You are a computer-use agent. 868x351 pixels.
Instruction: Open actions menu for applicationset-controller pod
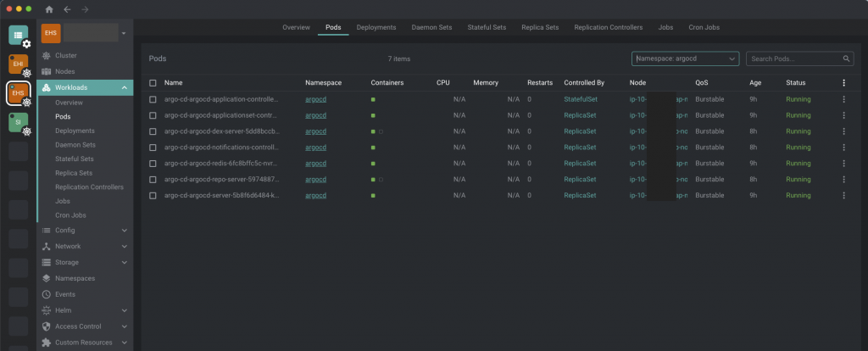[x=843, y=115]
